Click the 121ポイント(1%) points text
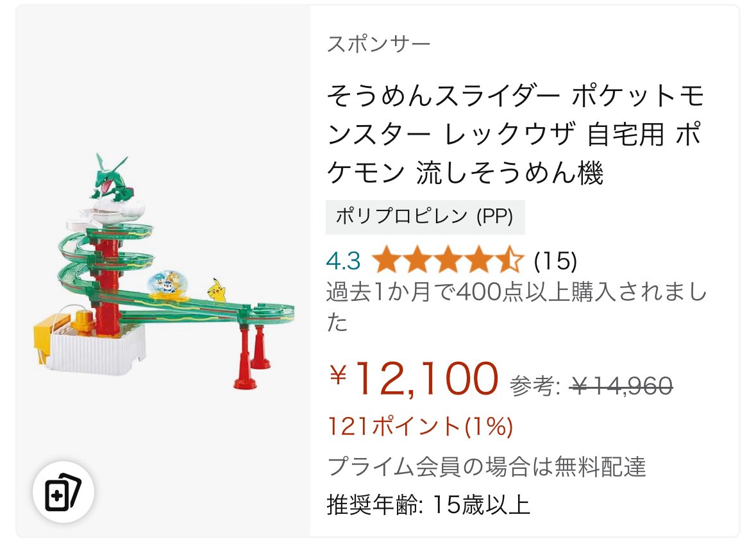Viewport: 756px width, 544px height. pos(420,426)
